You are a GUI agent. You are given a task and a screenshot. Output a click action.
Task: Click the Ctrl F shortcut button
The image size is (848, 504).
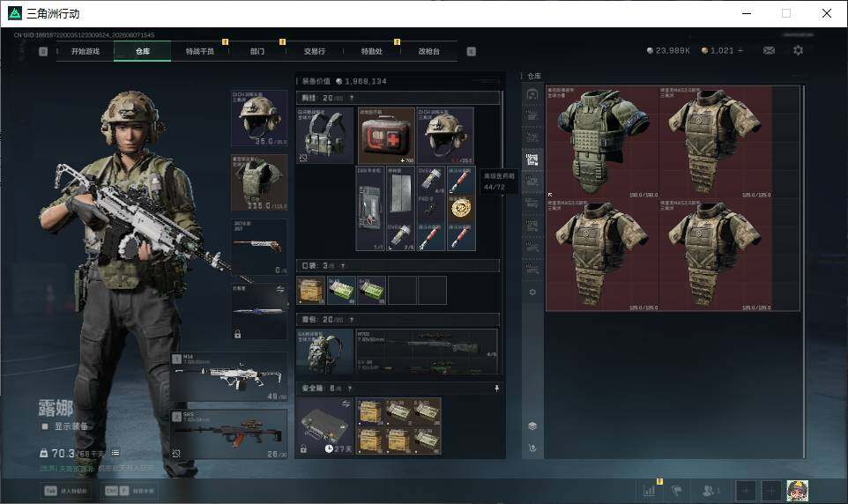pos(130,491)
